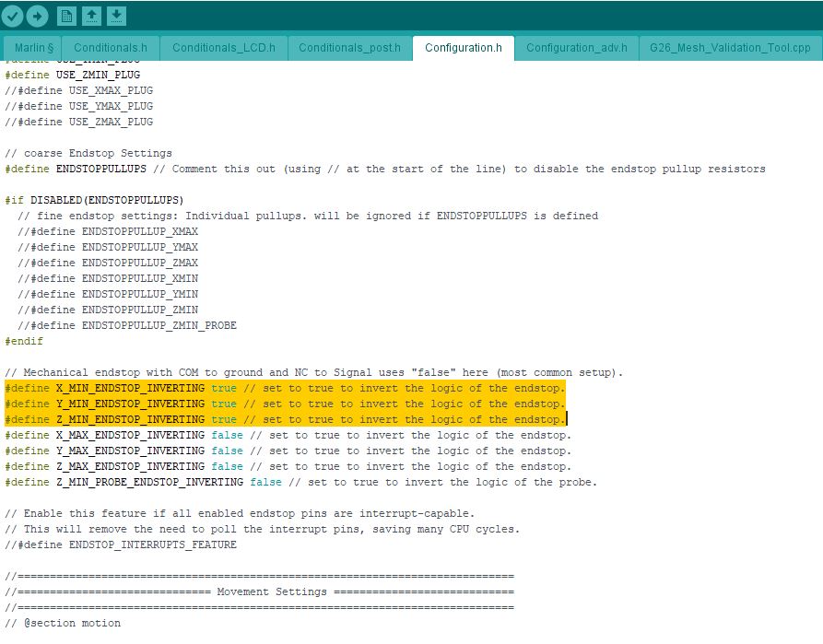
Task: Place cursor on the X_MIN_ENDSTOP_INVERTING line
Action: [129, 389]
